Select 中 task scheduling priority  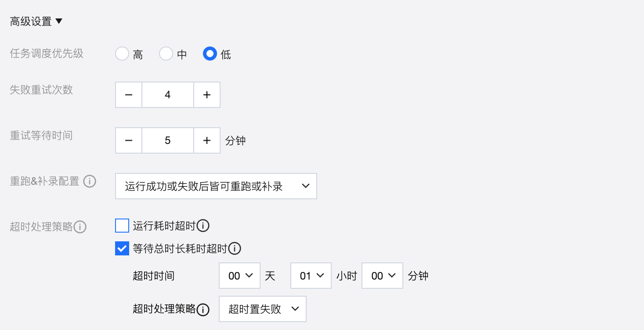(166, 54)
